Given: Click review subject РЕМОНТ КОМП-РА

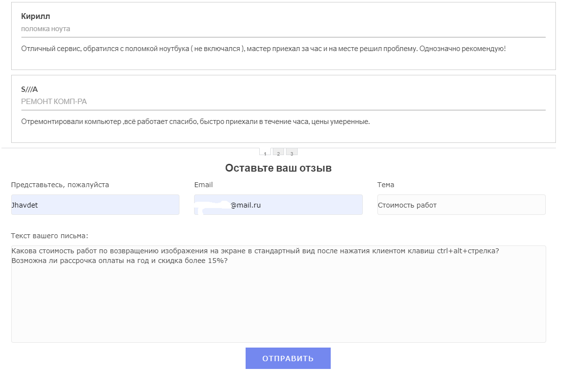Looking at the screenshot, I should [54, 102].
